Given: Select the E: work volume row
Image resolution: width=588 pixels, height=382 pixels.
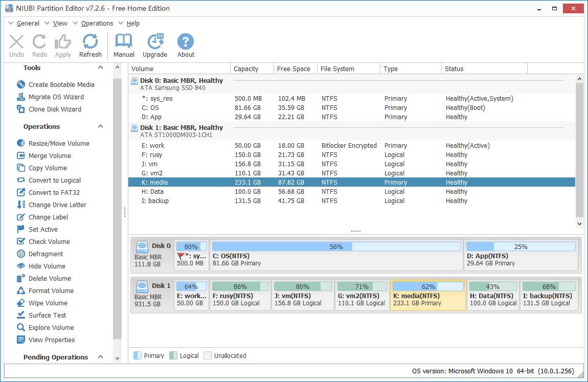Looking at the screenshot, I should click(153, 146).
